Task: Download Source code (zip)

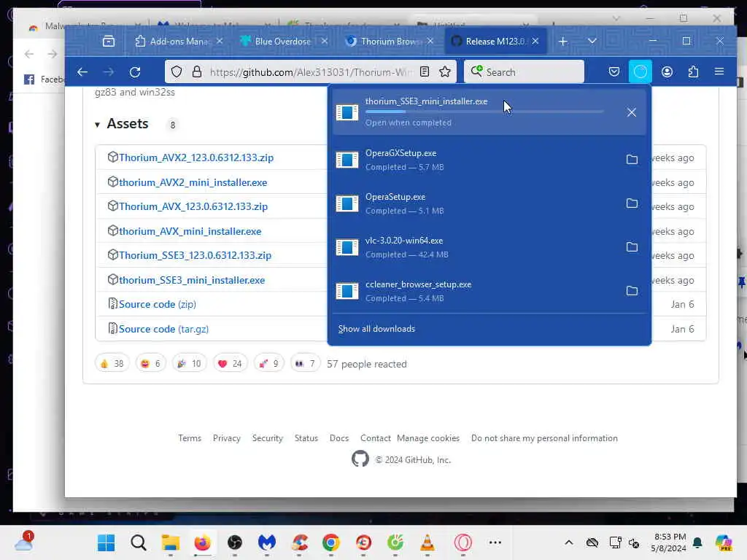Action: 158,304
